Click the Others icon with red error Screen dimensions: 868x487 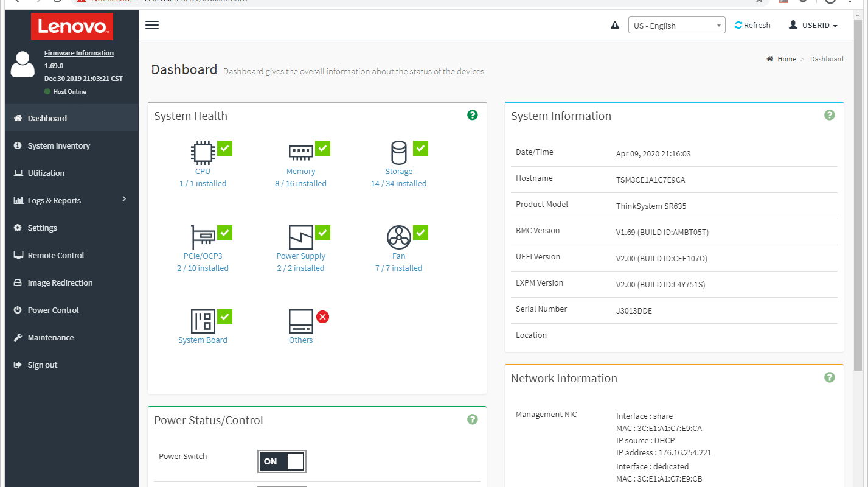click(300, 321)
